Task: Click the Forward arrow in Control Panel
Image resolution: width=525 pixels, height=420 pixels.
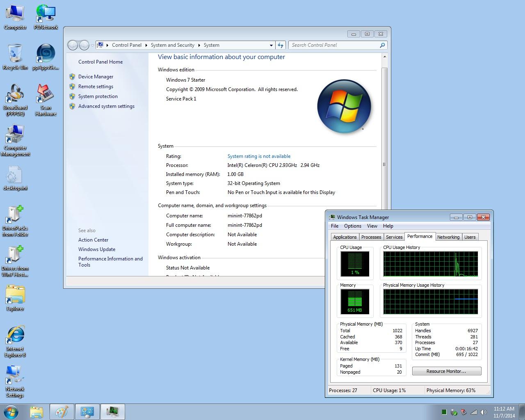Action: pyautogui.click(x=84, y=45)
